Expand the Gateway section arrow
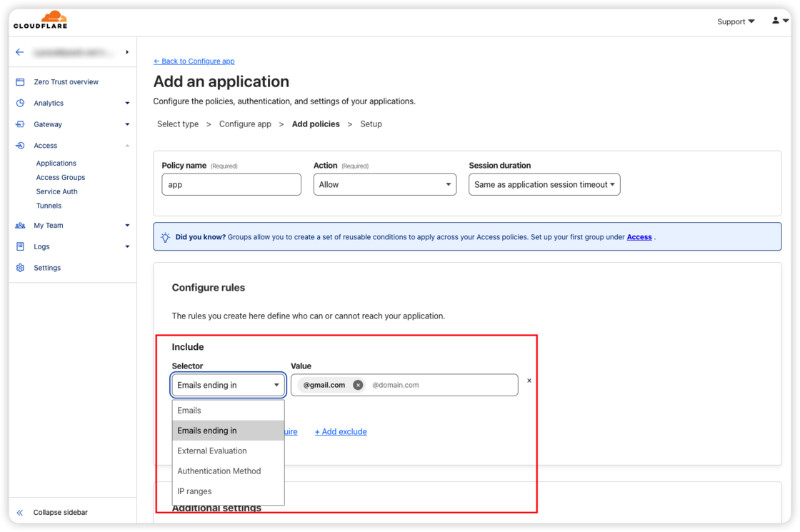Image resolution: width=800 pixels, height=532 pixels. pos(128,124)
